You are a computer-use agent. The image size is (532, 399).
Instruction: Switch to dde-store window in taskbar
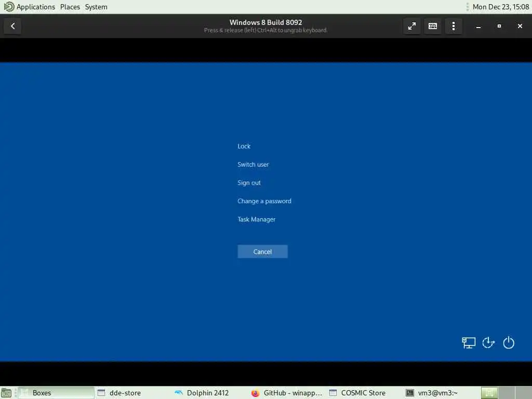pyautogui.click(x=133, y=393)
